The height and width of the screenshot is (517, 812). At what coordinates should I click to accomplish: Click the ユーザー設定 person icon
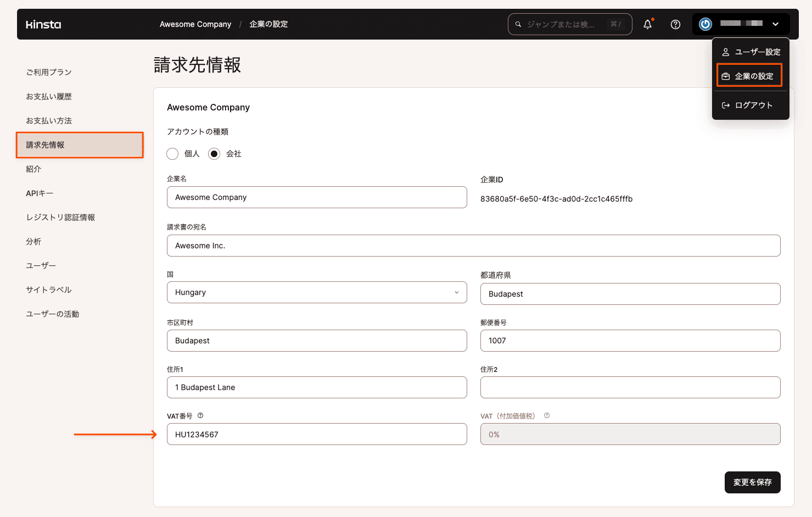[x=726, y=52]
